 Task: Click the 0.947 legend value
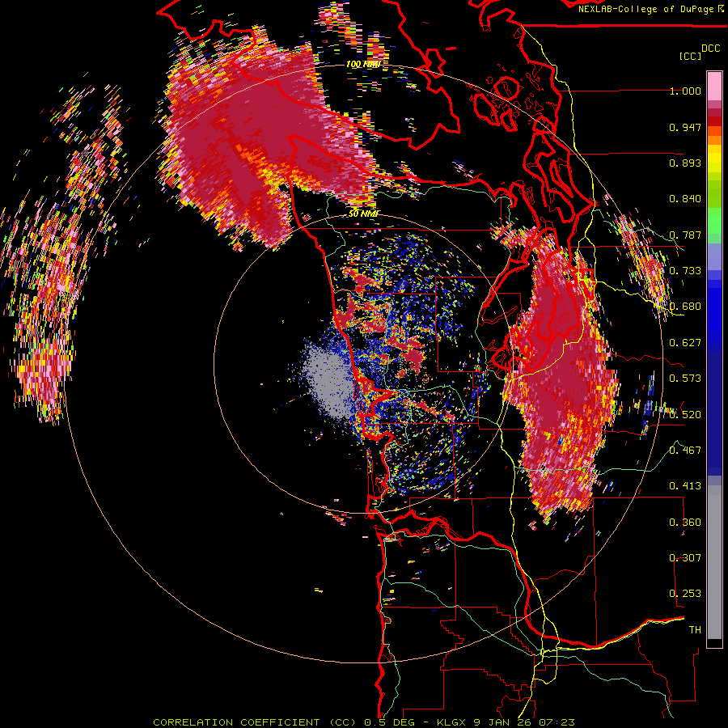click(685, 127)
